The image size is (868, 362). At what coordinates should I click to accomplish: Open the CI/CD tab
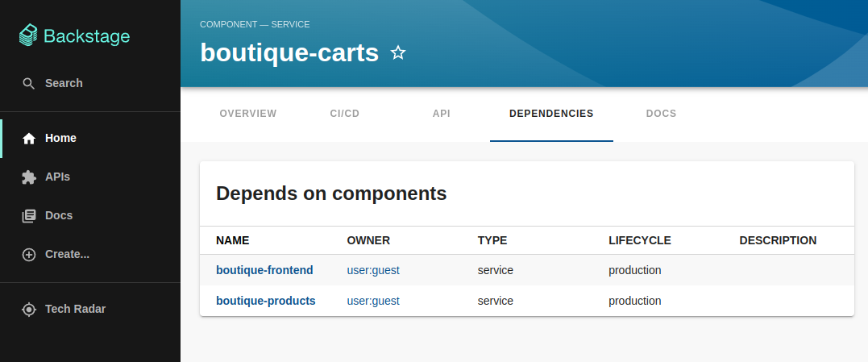(344, 114)
